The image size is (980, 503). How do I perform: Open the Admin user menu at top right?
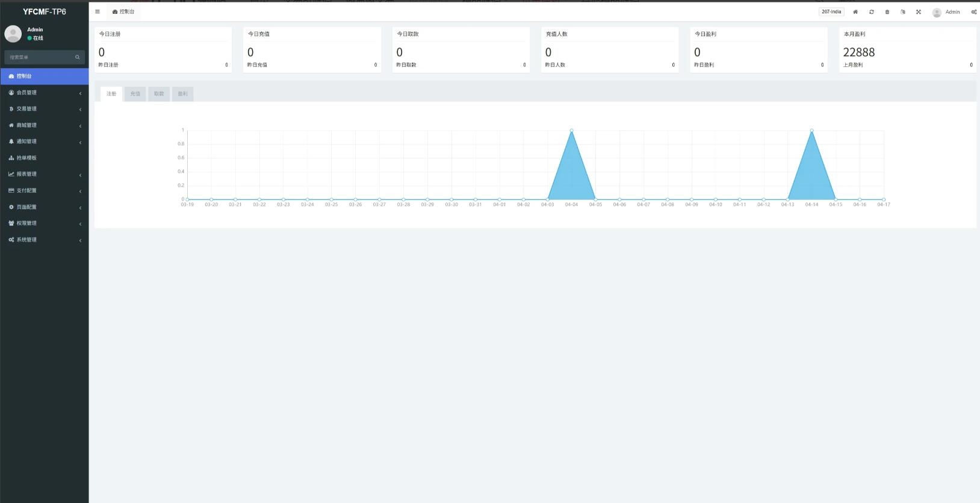tap(946, 12)
